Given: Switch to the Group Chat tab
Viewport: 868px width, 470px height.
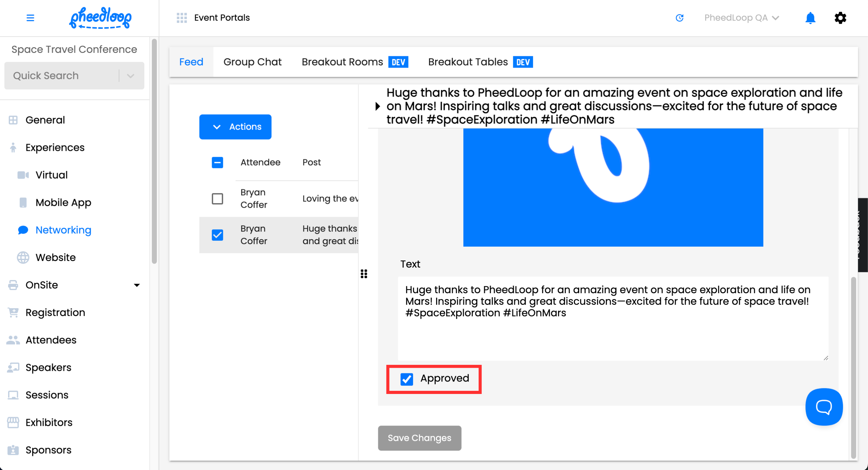Looking at the screenshot, I should pos(252,62).
